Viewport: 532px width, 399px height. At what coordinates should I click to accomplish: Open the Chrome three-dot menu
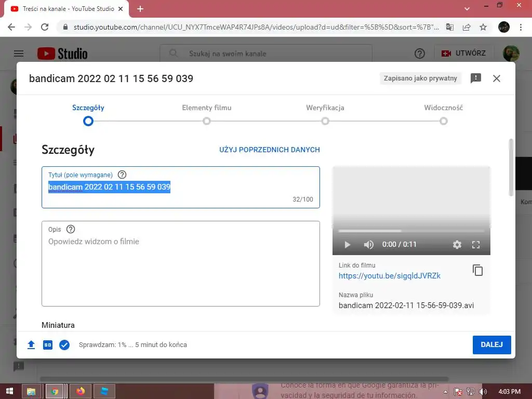[x=521, y=27]
